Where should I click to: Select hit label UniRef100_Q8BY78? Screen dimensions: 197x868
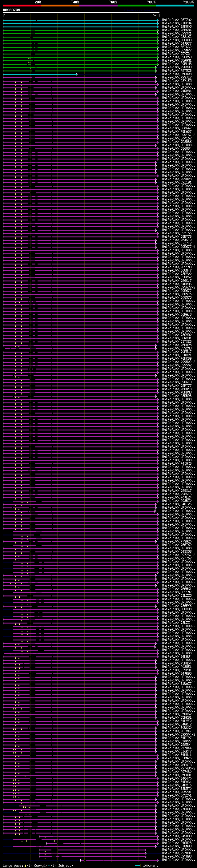point(176,236)
